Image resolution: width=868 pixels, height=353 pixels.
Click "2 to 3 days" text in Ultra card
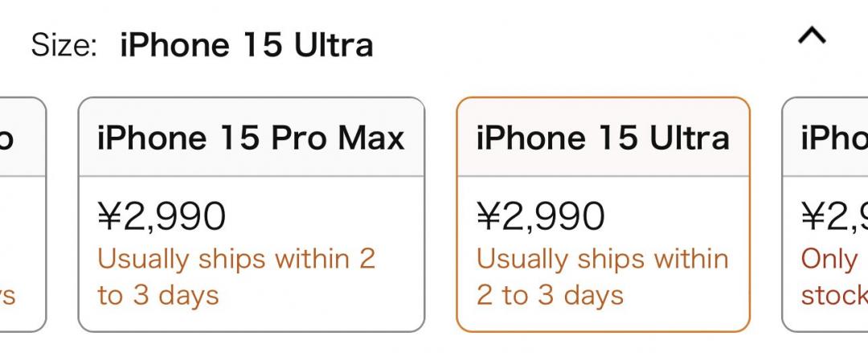(x=550, y=295)
